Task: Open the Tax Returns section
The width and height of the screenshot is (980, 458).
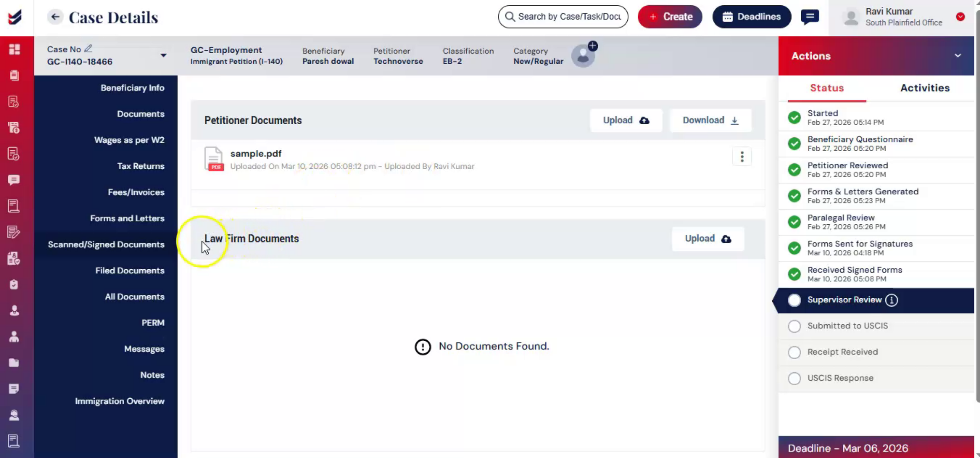Action: [x=140, y=166]
